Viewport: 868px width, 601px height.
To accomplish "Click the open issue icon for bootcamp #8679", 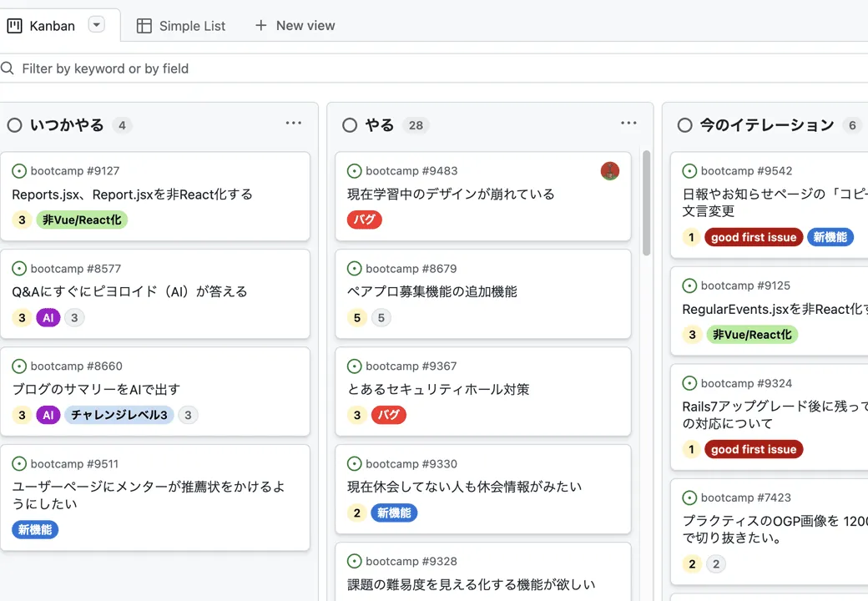I will coord(354,269).
